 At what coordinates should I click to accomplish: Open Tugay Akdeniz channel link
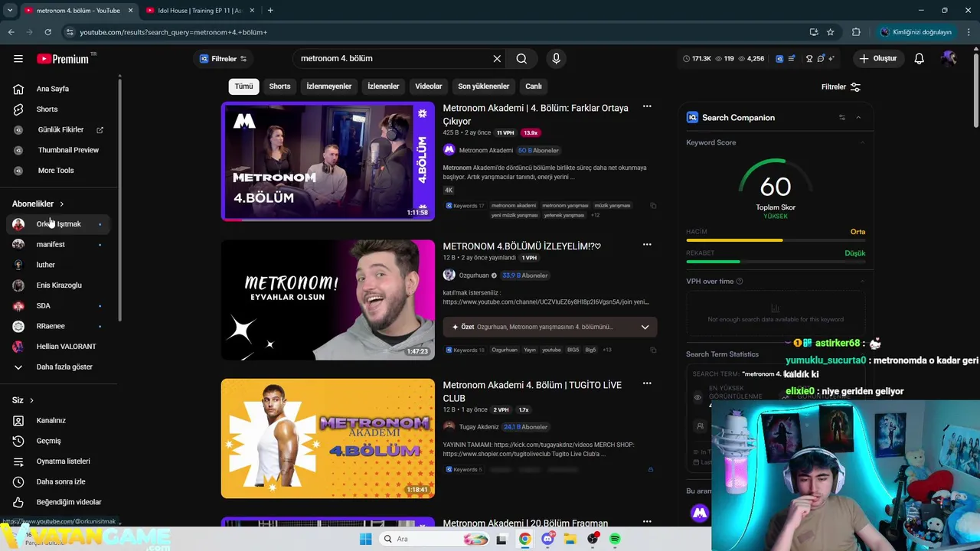coord(479,427)
